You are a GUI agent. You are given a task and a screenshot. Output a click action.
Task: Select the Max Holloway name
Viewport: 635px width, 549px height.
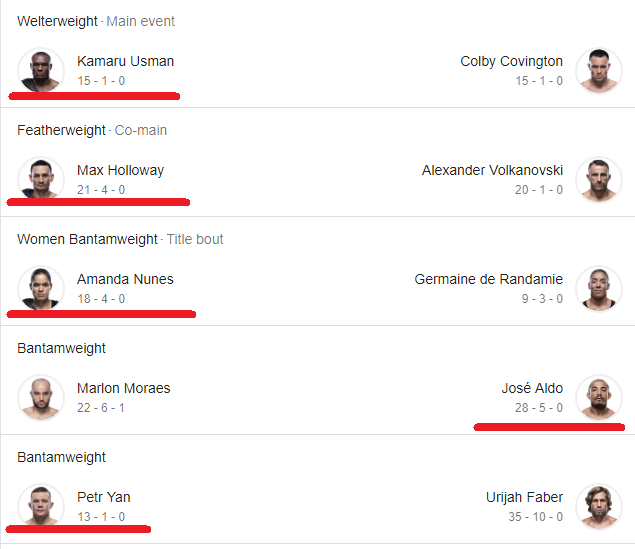(x=121, y=170)
